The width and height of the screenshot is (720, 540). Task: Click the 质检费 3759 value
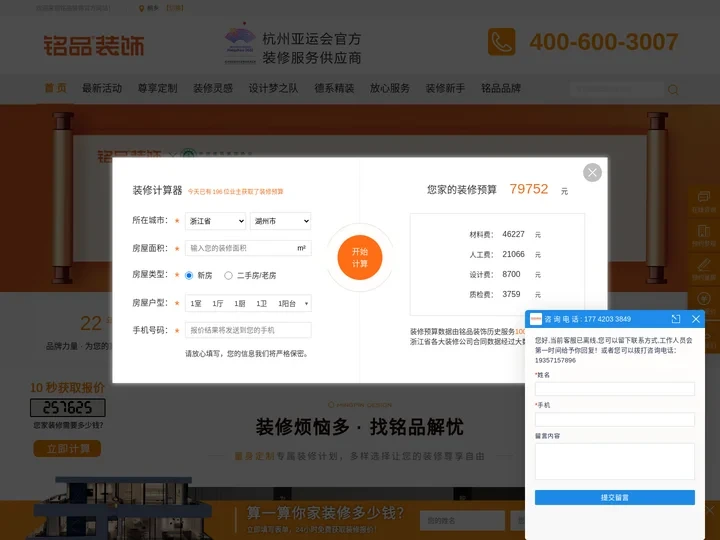tap(511, 294)
